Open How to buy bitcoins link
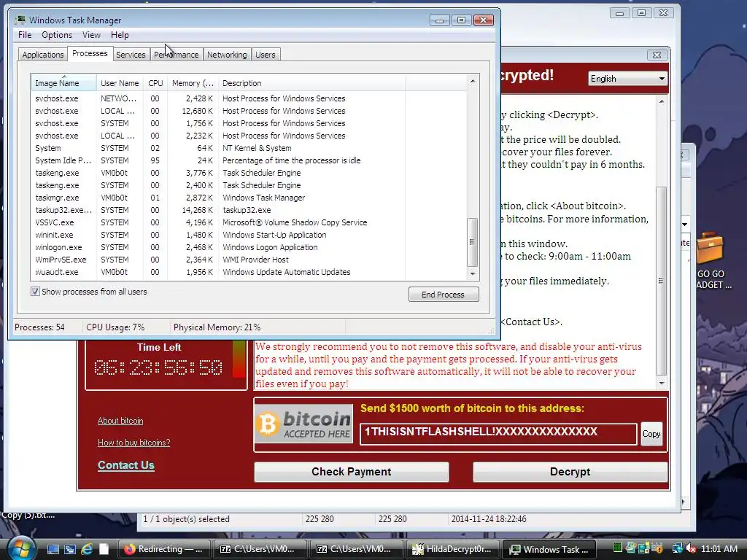 tap(134, 443)
